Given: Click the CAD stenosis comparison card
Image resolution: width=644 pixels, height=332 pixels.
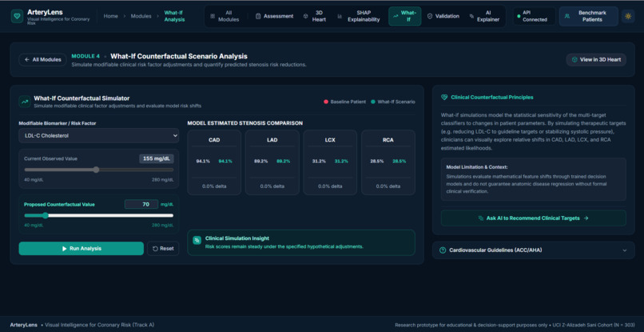Looking at the screenshot, I should click(214, 162).
